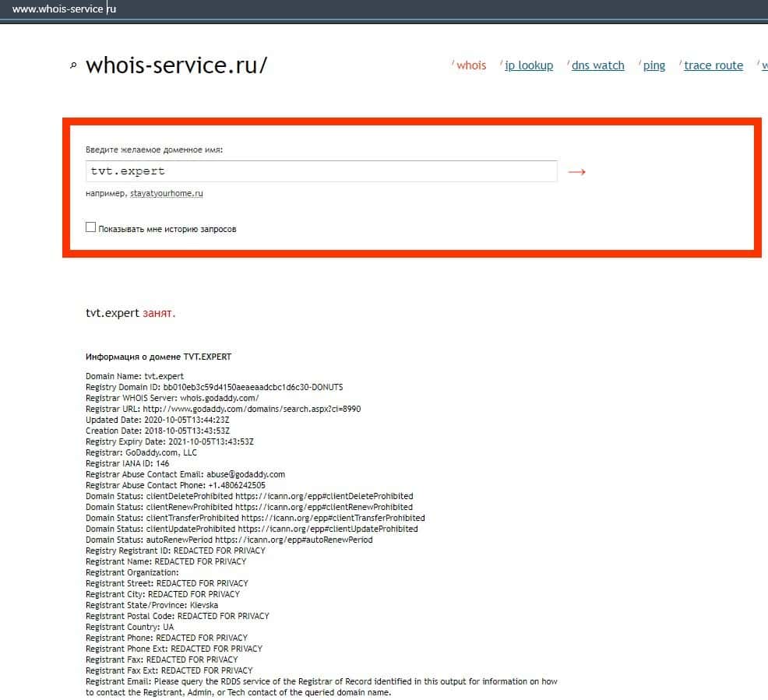768x700 pixels.
Task: Click the www.whois-service.ru address bar text
Action: (64, 9)
